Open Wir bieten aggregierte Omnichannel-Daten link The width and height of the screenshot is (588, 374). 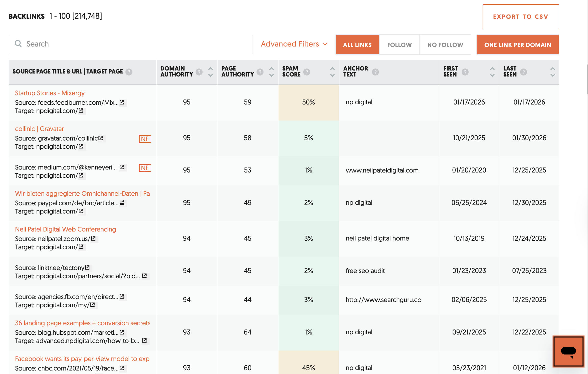coord(82,193)
